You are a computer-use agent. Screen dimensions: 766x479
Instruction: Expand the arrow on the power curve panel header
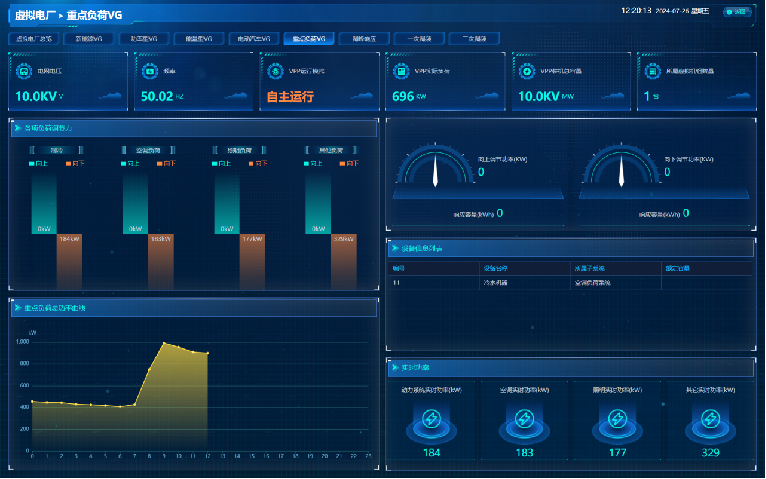18,308
